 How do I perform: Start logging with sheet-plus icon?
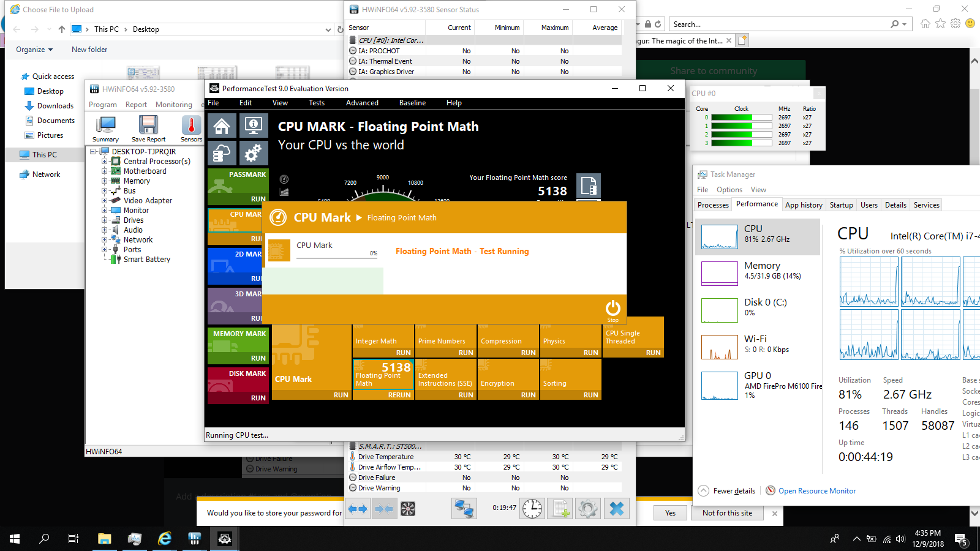(x=560, y=509)
